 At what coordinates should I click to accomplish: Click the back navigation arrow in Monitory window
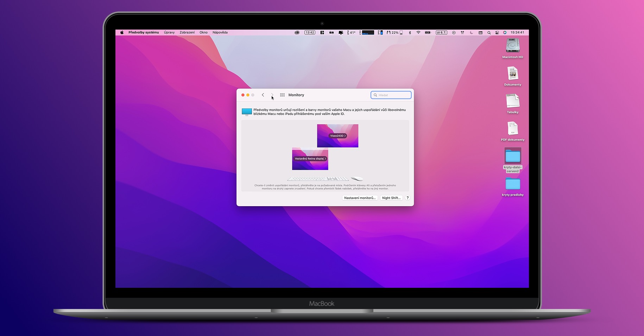[263, 95]
